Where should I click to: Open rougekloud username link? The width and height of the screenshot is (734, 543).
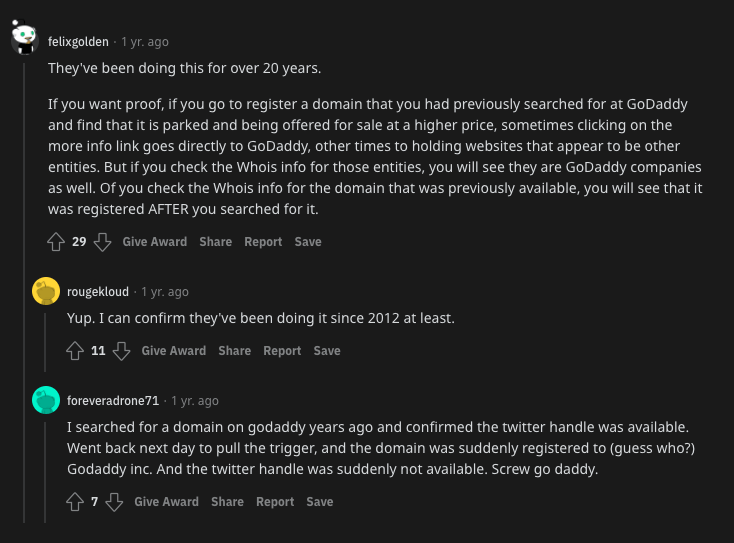coord(98,292)
